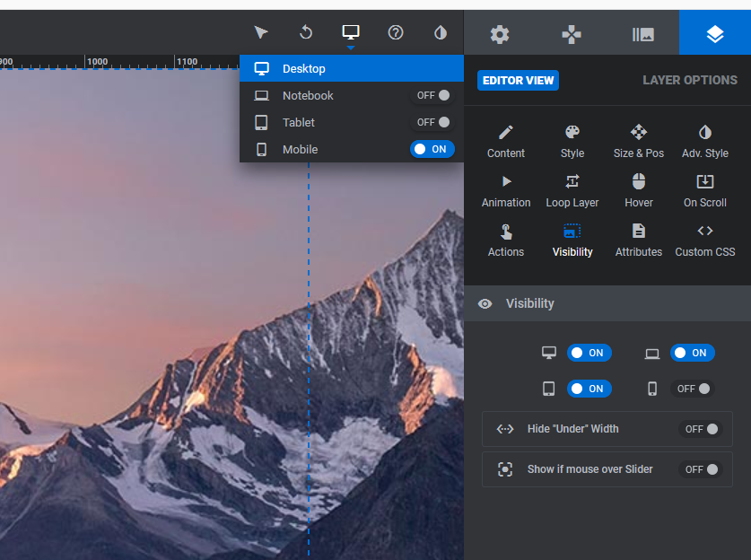Collapse the Visibility section header
The image size is (751, 560).
coord(607,303)
